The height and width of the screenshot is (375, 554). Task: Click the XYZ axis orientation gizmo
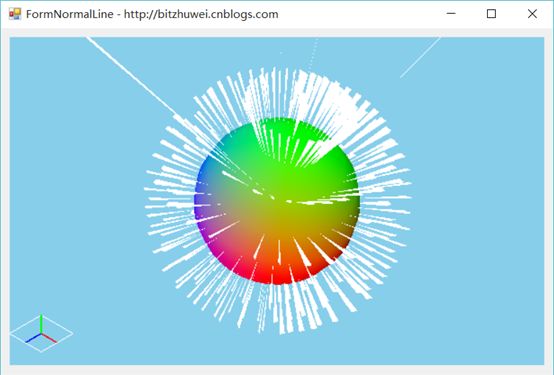coord(41,333)
